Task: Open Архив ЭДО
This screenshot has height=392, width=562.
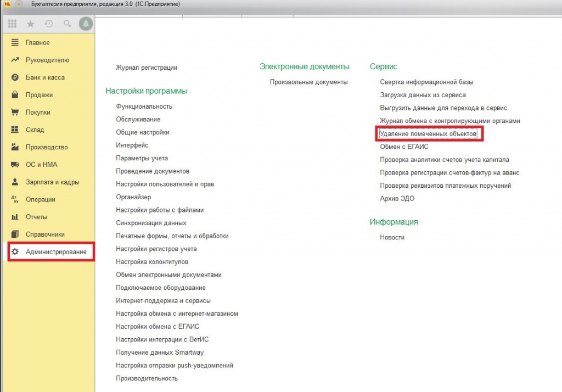Action: 397,198
